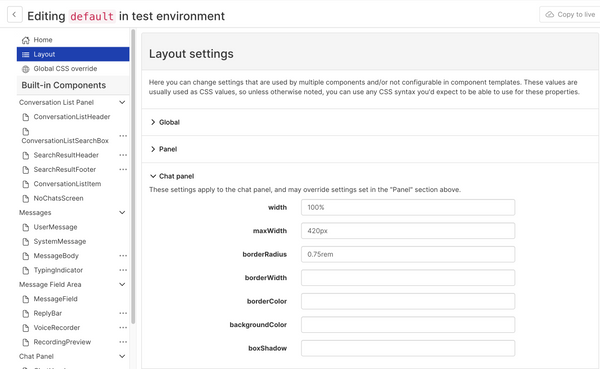600x369 pixels.
Task: Click the maxWidth input field
Action: point(408,231)
